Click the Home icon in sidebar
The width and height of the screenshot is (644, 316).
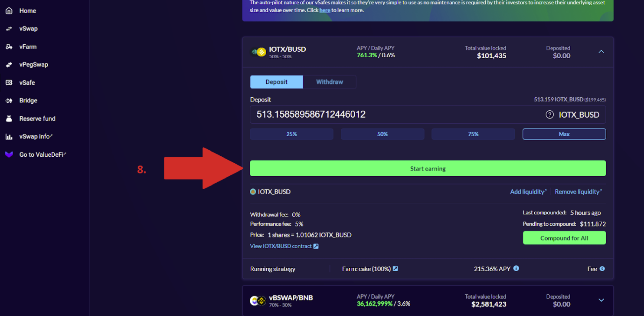coord(9,11)
